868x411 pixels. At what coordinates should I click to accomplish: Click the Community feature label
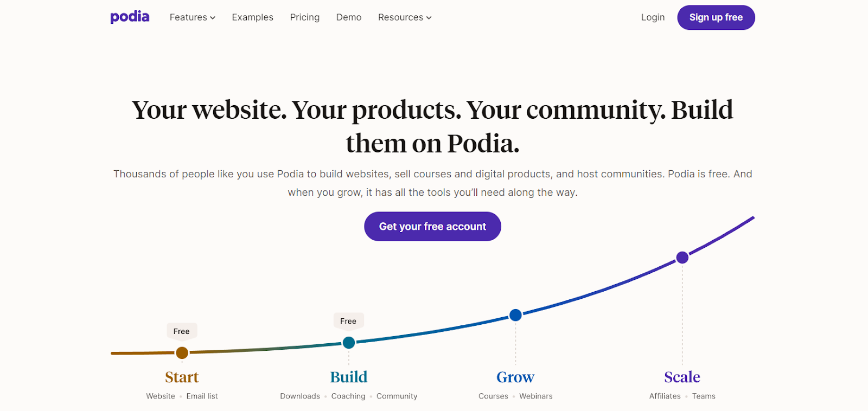coord(397,396)
